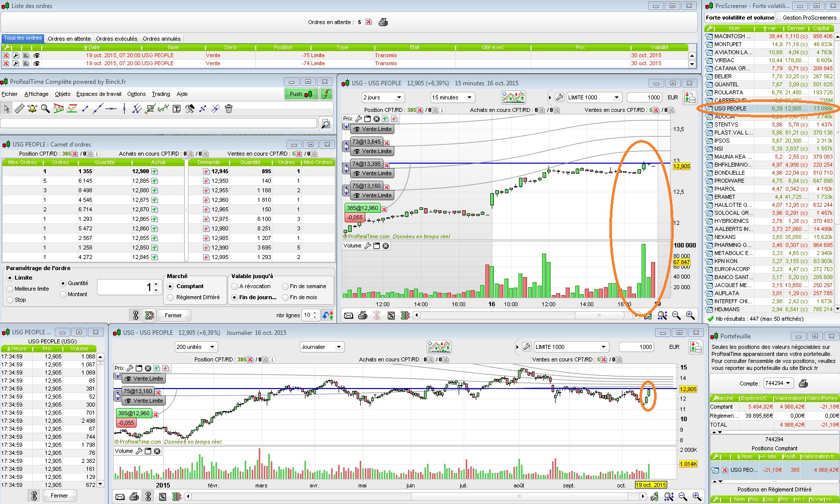Open the 200 unités dropdown
This screenshot has width=840, height=504.
pyautogui.click(x=196, y=347)
